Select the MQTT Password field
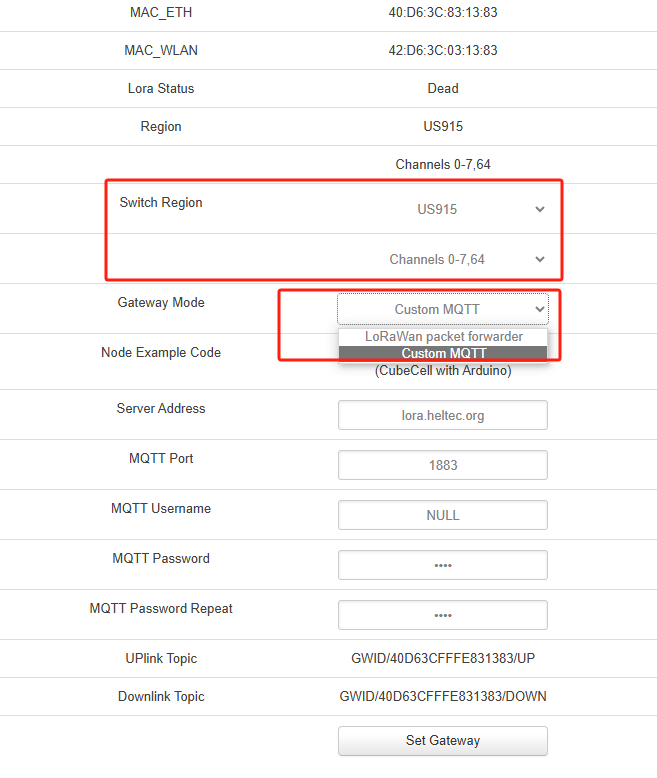 [x=442, y=565]
